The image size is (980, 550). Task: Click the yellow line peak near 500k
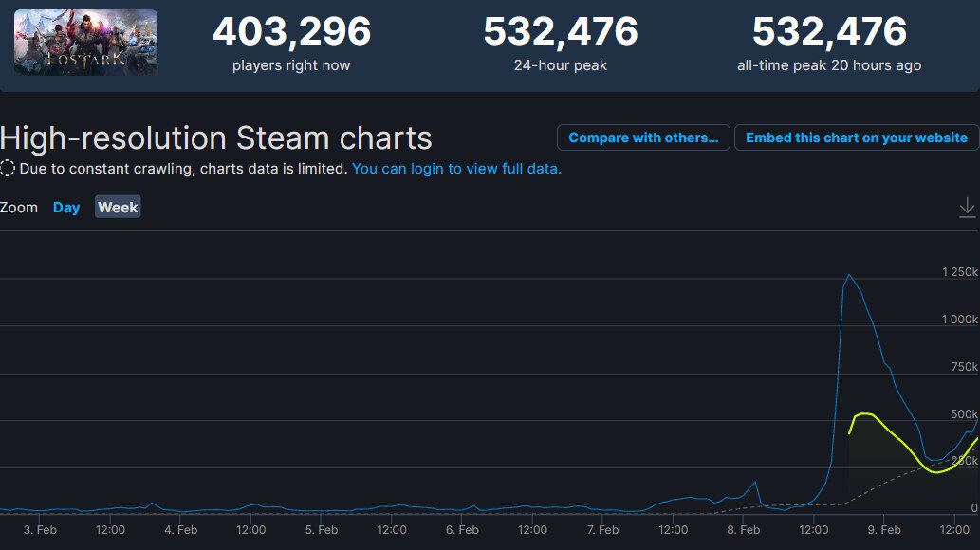point(864,413)
